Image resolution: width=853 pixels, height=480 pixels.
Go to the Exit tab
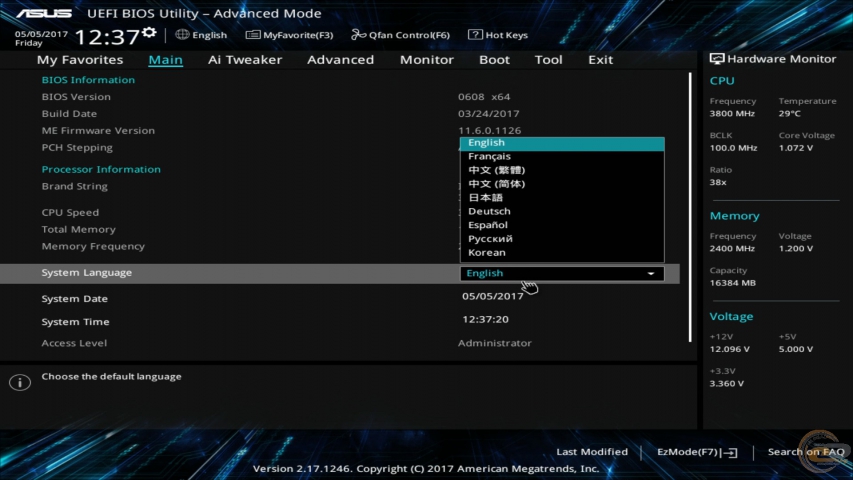click(x=601, y=59)
